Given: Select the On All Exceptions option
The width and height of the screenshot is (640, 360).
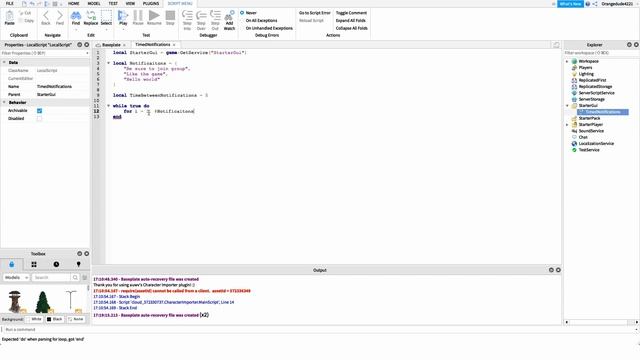Looking at the screenshot, I should coord(261,20).
